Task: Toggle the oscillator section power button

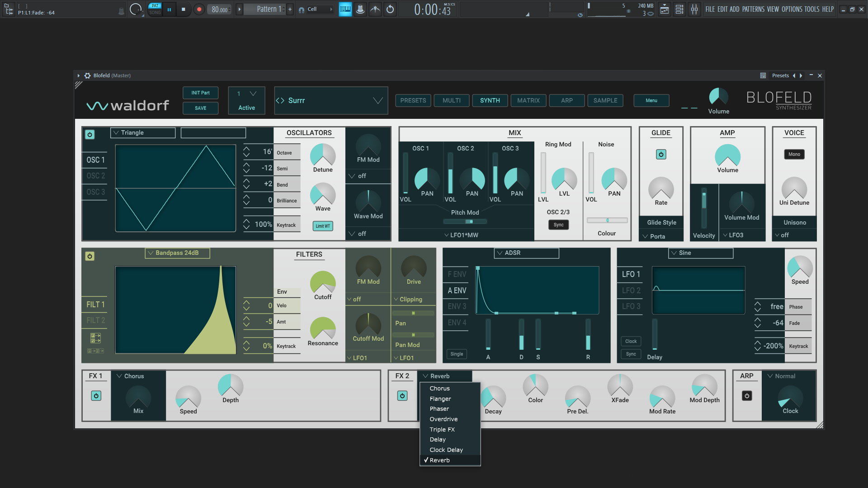Action: tap(90, 135)
